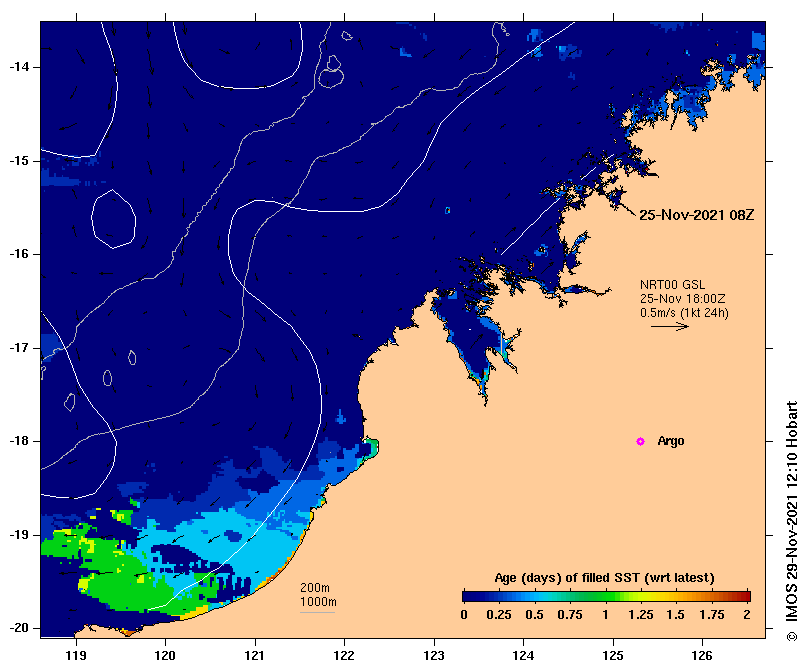Click latitude axis label '-15'
Image resolution: width=809 pixels, height=672 pixels.
pyautogui.click(x=20, y=161)
